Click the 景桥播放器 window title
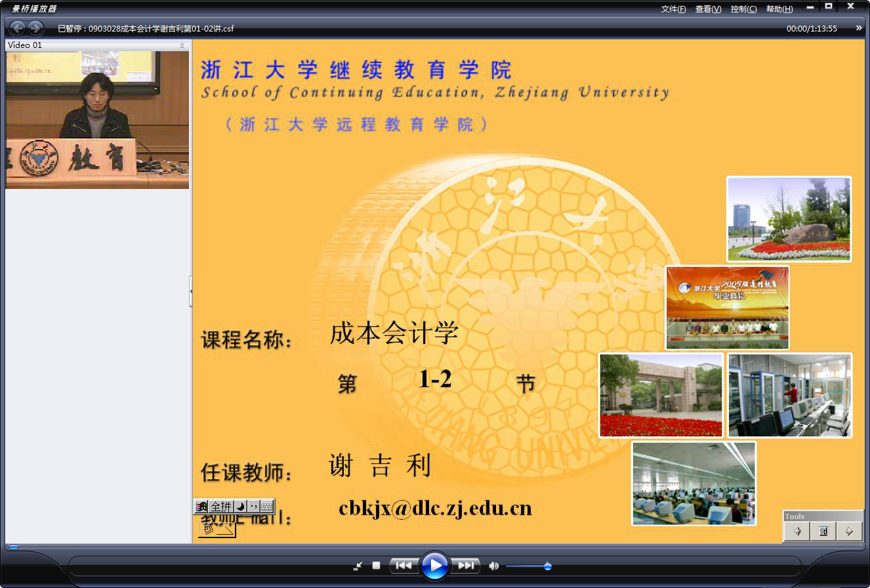870x588 pixels. (x=34, y=9)
